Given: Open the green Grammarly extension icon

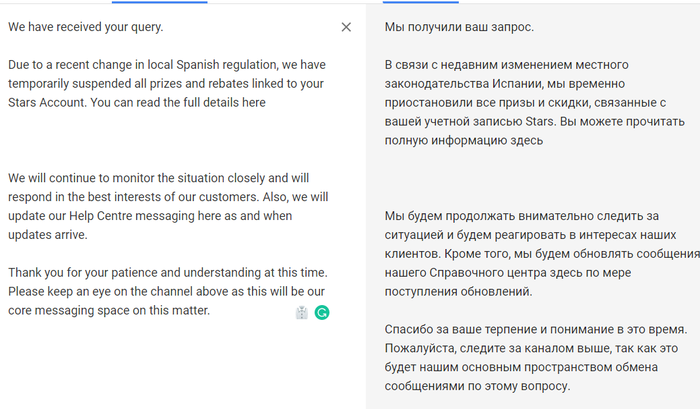Looking at the screenshot, I should [322, 313].
